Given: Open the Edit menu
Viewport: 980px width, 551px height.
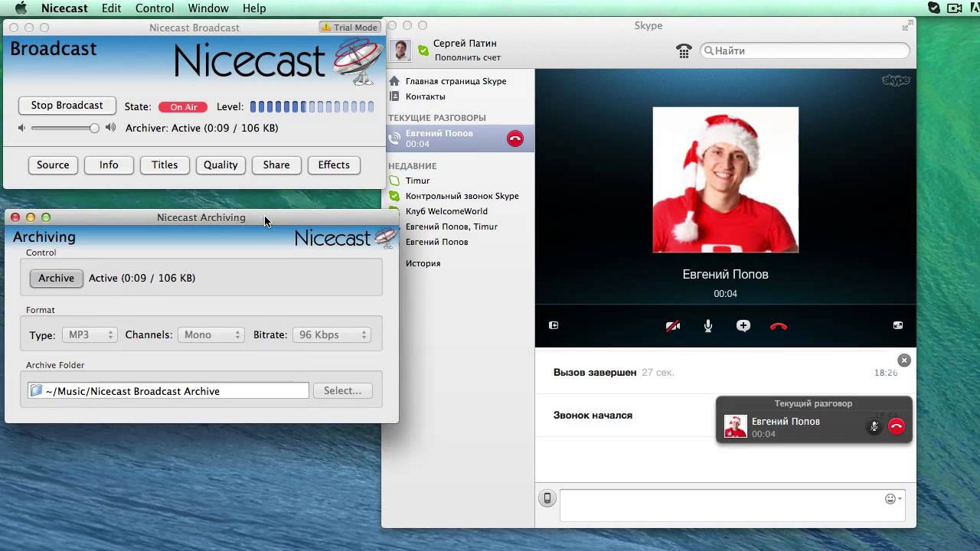Looking at the screenshot, I should pos(112,8).
